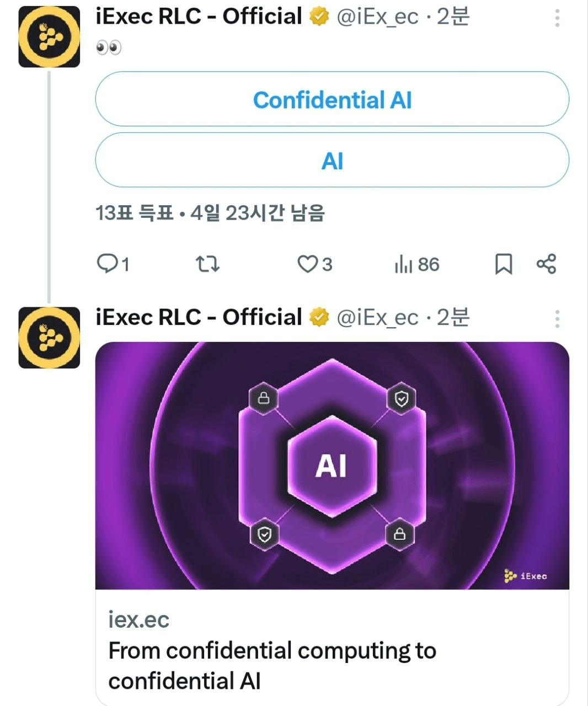Viewport: 588px width, 706px height.
Task: Open iExec RLC - Official name in first tweet
Action: point(199,17)
